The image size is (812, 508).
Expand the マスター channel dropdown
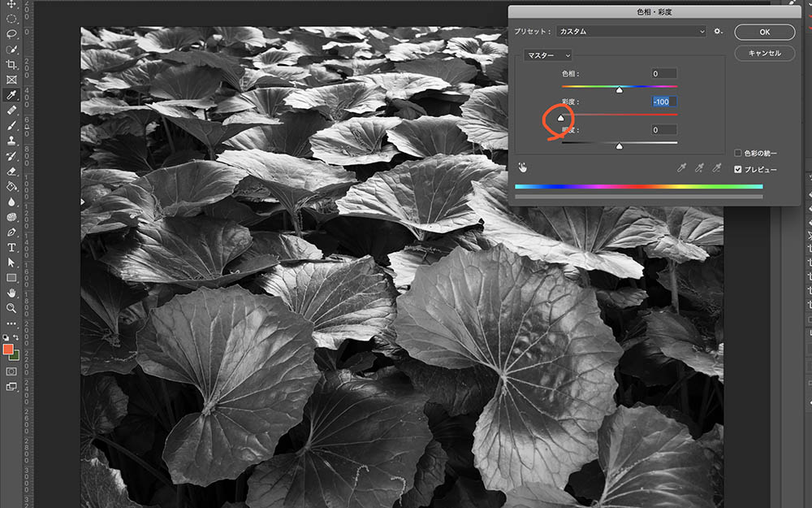547,55
